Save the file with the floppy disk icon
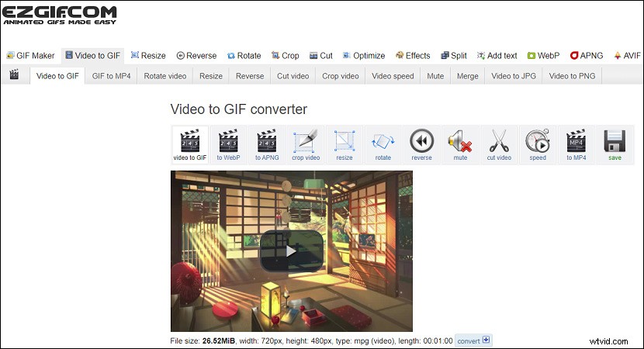The width and height of the screenshot is (644, 349). (615, 145)
